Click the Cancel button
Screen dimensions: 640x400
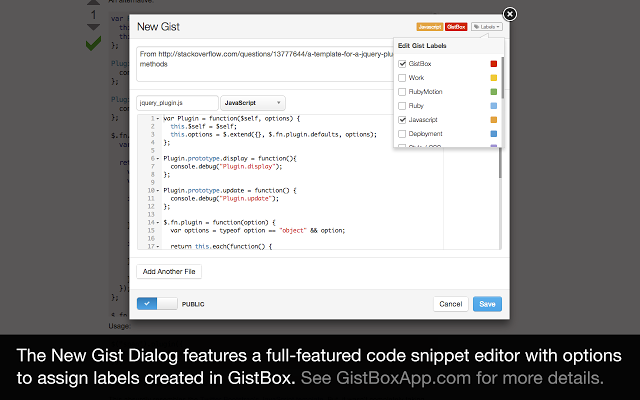(x=451, y=304)
